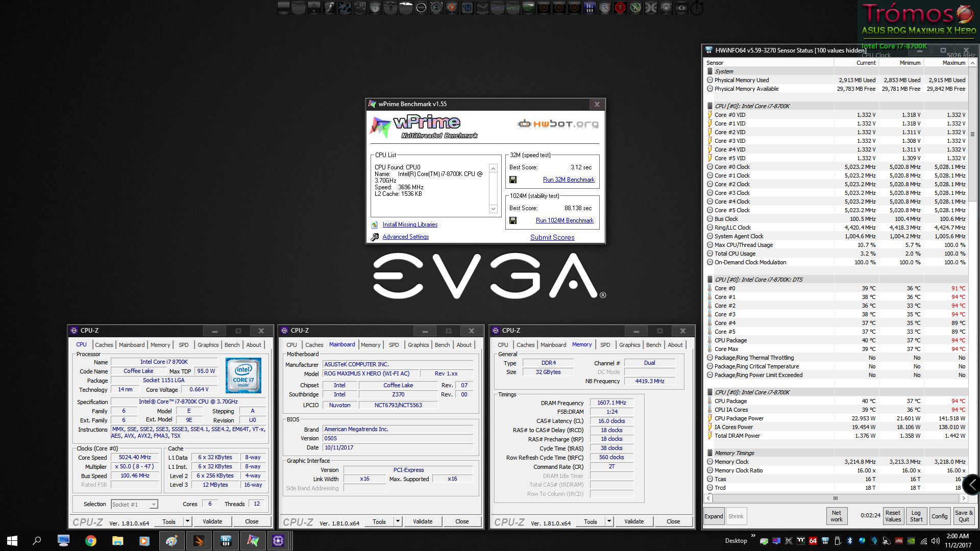
Task: Click the HWiNFO horizontal scrollbar thumb
Action: (x=836, y=498)
